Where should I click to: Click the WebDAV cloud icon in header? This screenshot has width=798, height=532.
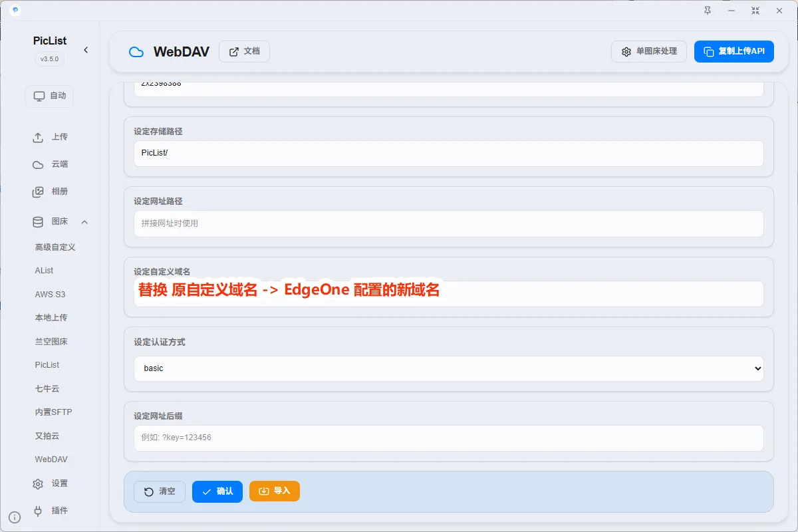(136, 52)
